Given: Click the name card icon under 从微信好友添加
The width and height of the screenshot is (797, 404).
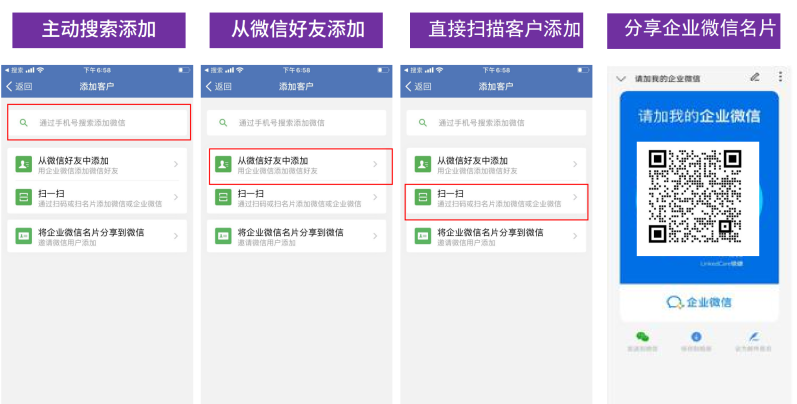Looking at the screenshot, I should 223,236.
